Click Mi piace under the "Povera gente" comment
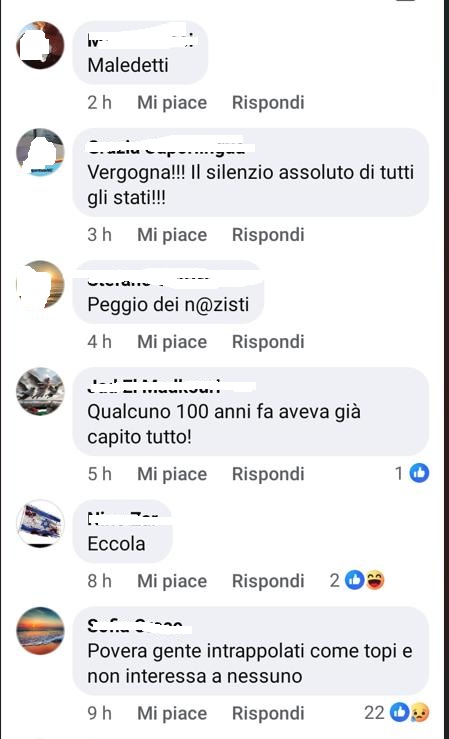Screen dimensions: 449x739 point(172,714)
